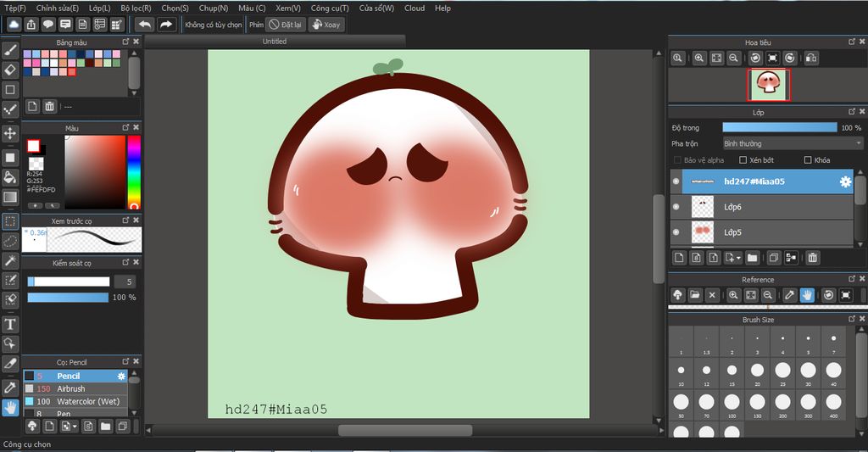Duplicate layer icon in Lớp panel

pyautogui.click(x=773, y=258)
